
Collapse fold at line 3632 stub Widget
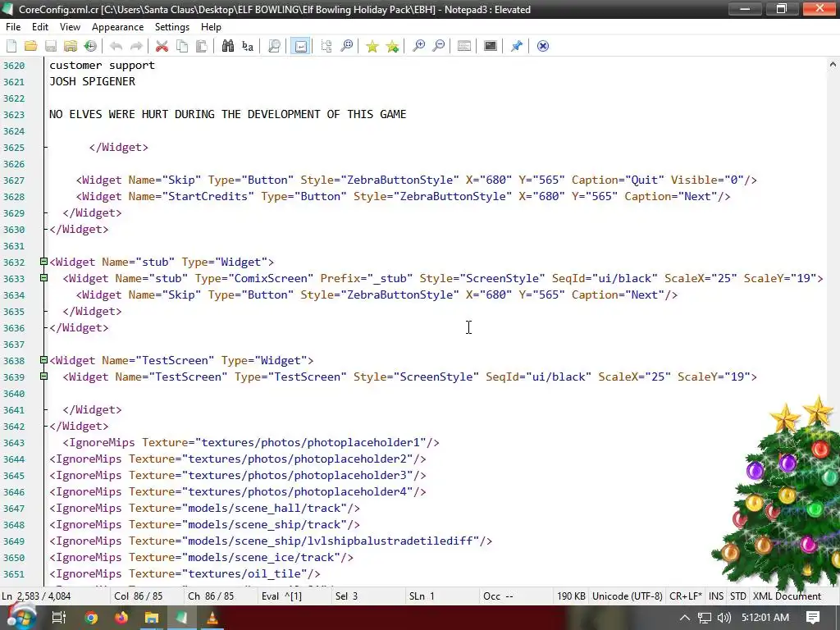44,262
